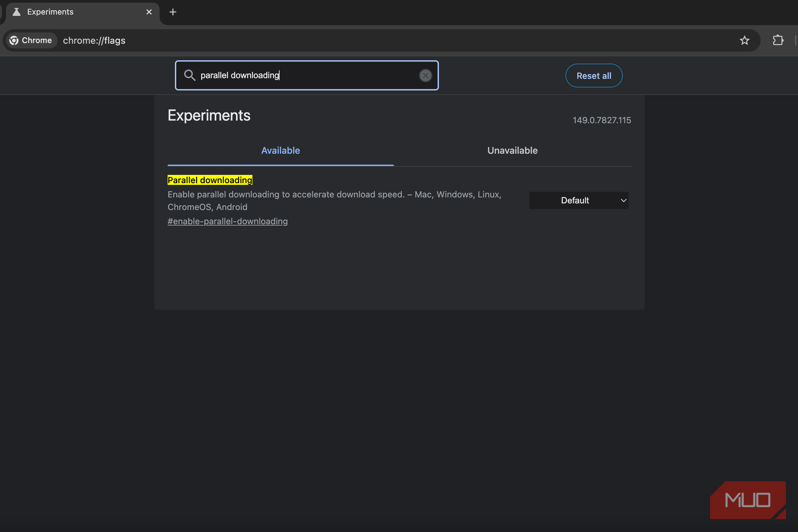798x532 pixels.
Task: Click the Enable parallel downloading description text
Action: click(335, 200)
